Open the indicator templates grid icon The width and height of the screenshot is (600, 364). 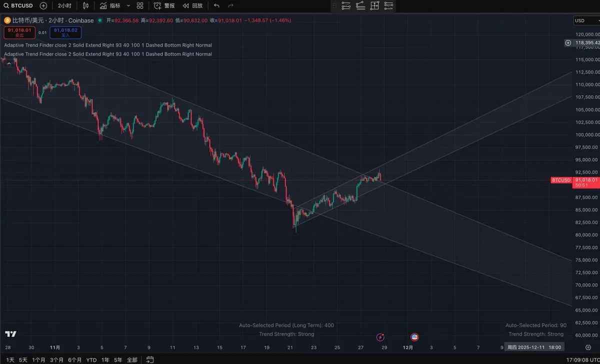point(140,5)
